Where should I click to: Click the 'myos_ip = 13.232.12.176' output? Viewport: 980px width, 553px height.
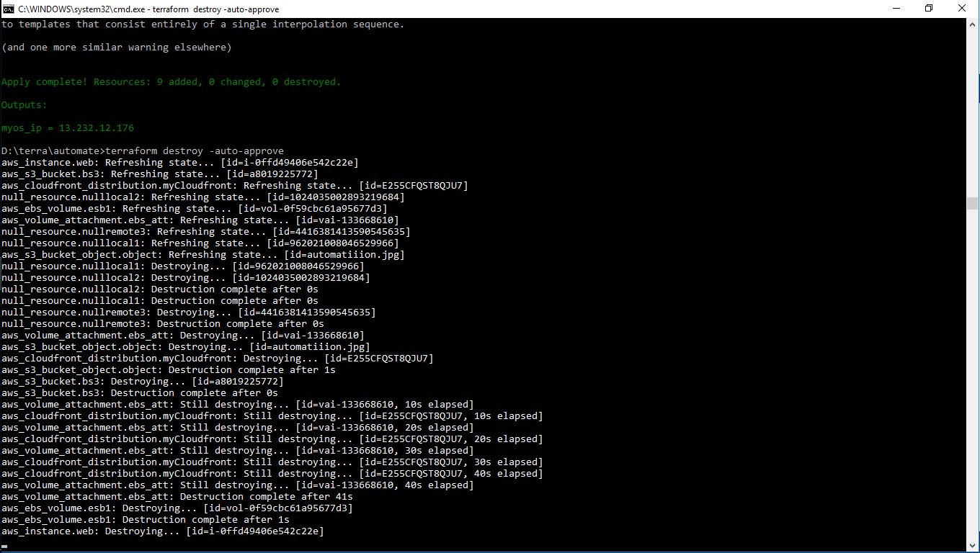(68, 128)
